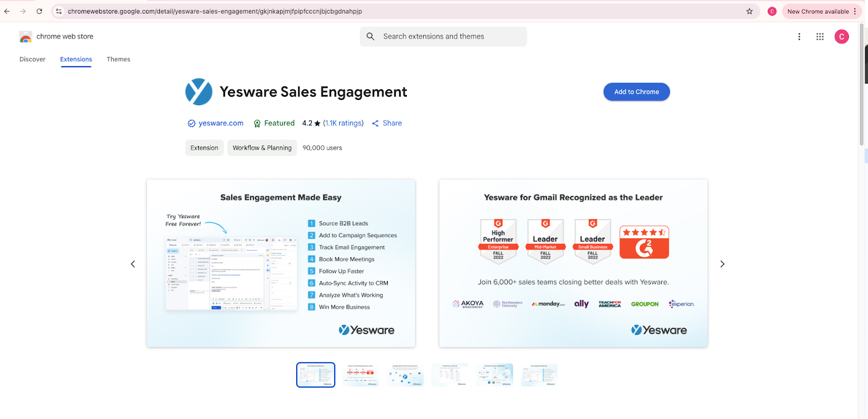Switch to the Discover tab
The width and height of the screenshot is (868, 419).
click(x=33, y=59)
